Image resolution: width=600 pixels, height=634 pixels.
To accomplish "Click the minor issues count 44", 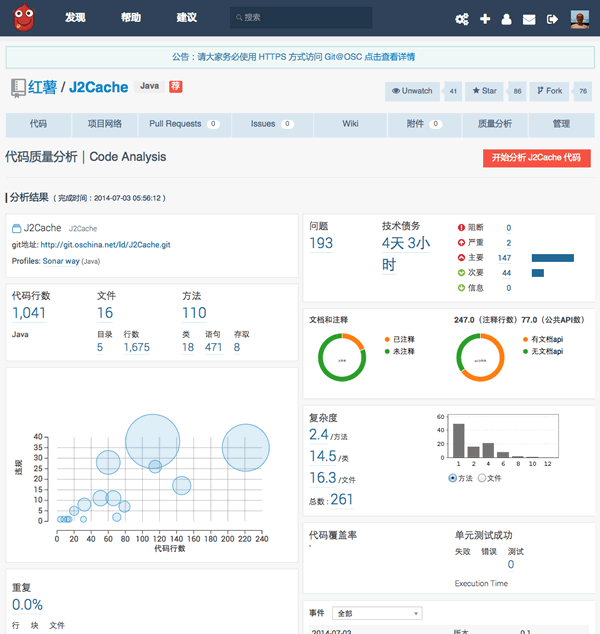I will tap(506, 273).
